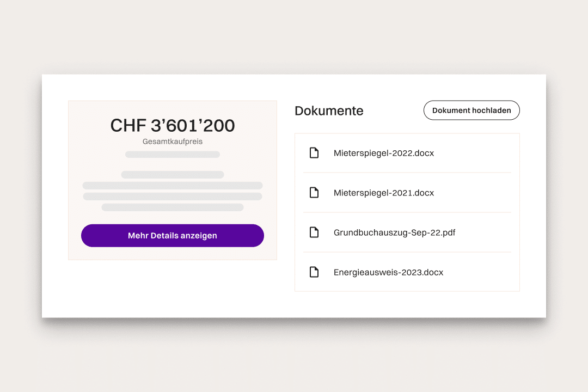Click the divider line below the Mieterspiegel-2022.docx row

407,173
